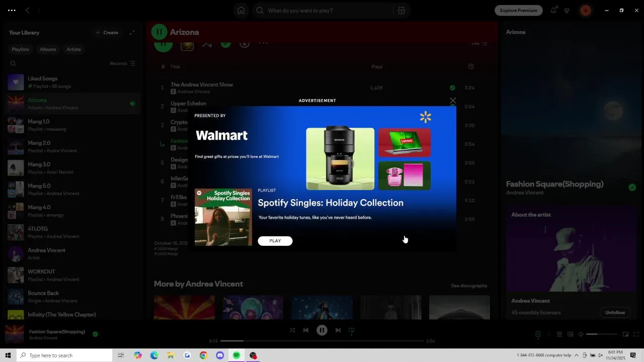Go back with the left arrow
Screen dimensions: 644x362
pyautogui.click(x=28, y=10)
